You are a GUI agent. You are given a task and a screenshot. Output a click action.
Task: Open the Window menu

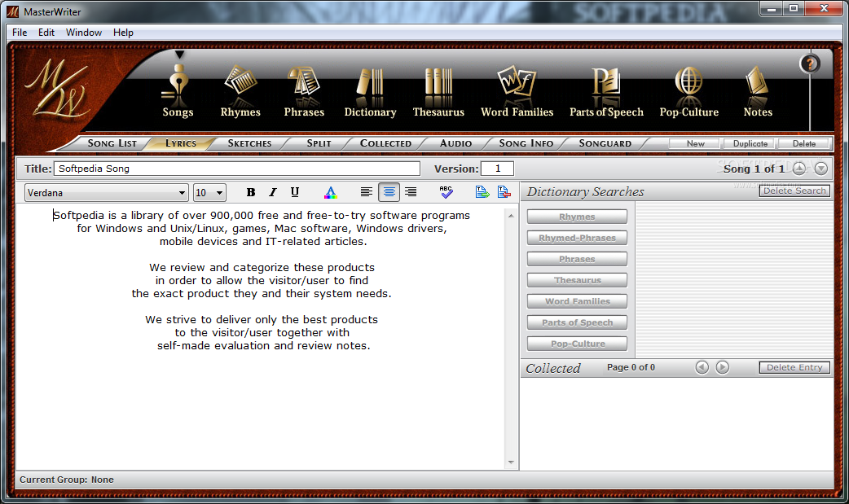pyautogui.click(x=84, y=33)
